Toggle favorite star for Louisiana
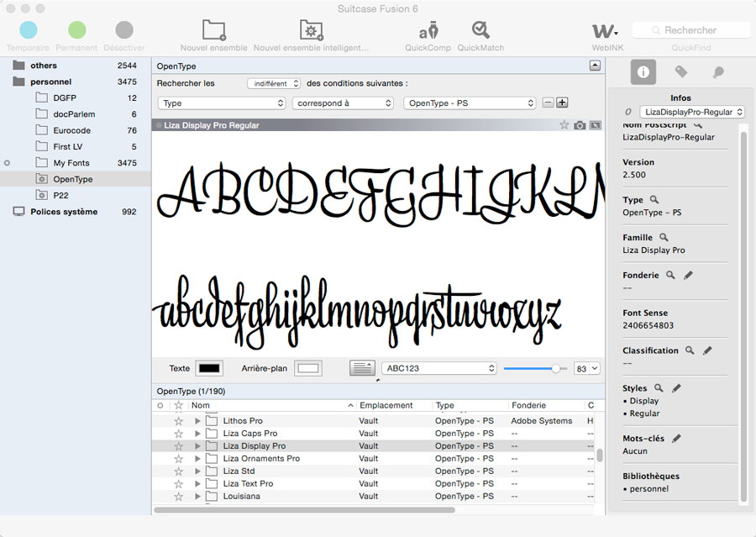The width and height of the screenshot is (756, 537). click(x=178, y=496)
